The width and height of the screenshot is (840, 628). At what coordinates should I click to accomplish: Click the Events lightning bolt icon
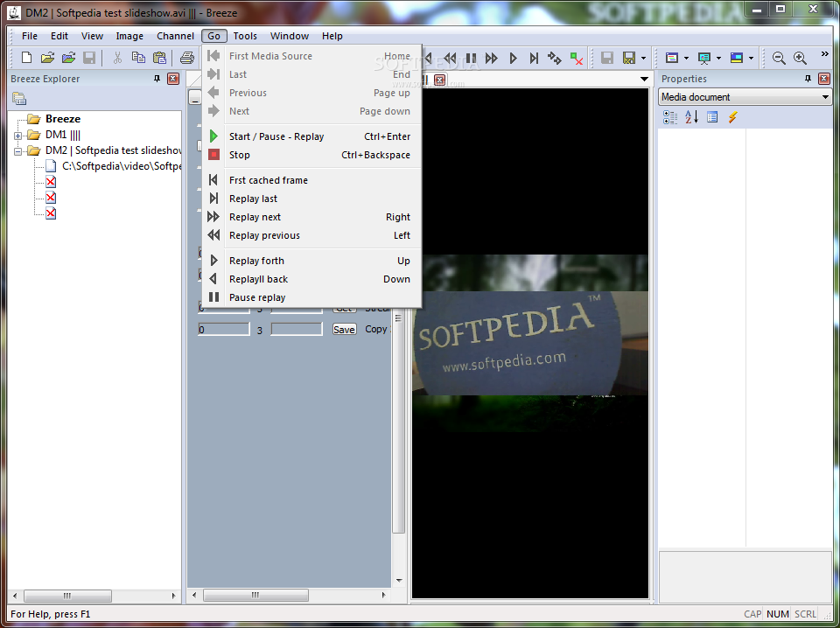[733, 116]
